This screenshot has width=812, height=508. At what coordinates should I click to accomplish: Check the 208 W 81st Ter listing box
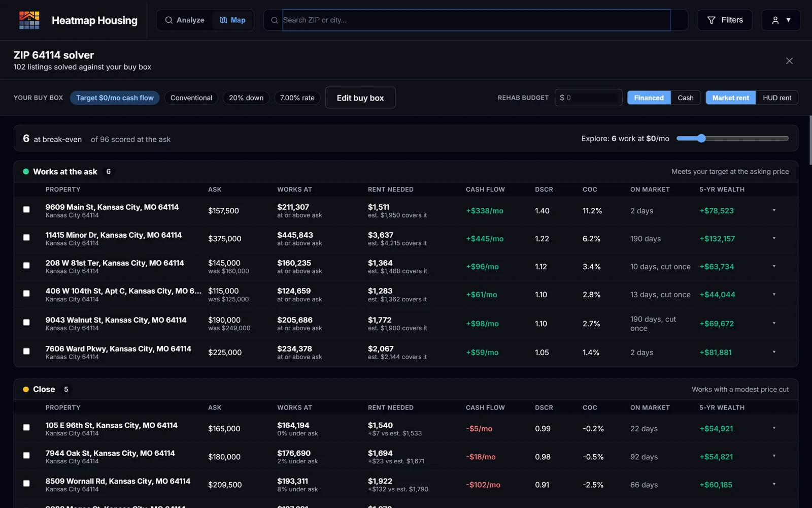pos(26,265)
